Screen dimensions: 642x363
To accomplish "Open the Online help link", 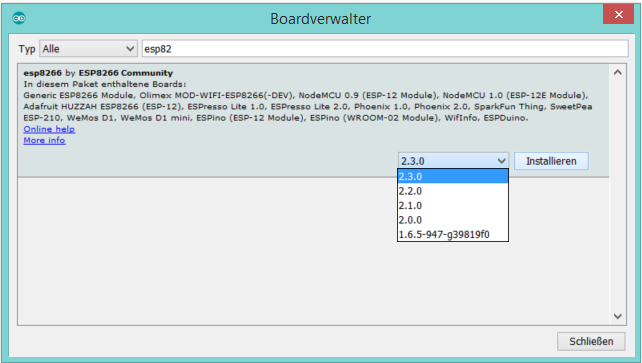I will tap(49, 129).
